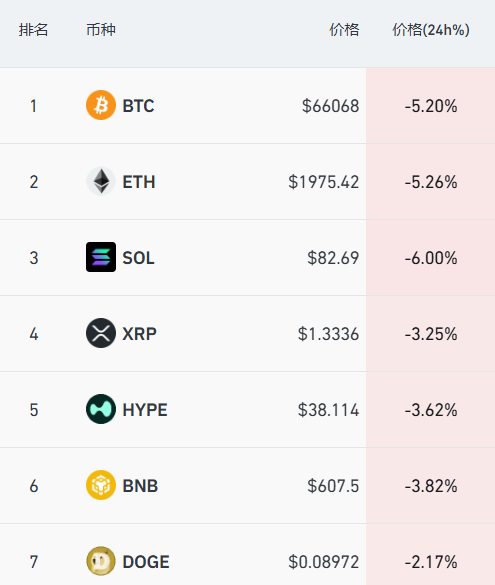Select the -6.00% SOL change cell
This screenshot has width=495, height=585.
coord(431,258)
